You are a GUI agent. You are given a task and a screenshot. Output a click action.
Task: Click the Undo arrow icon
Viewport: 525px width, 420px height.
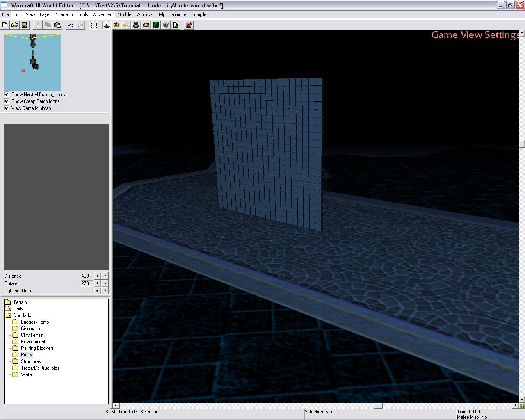tap(71, 25)
